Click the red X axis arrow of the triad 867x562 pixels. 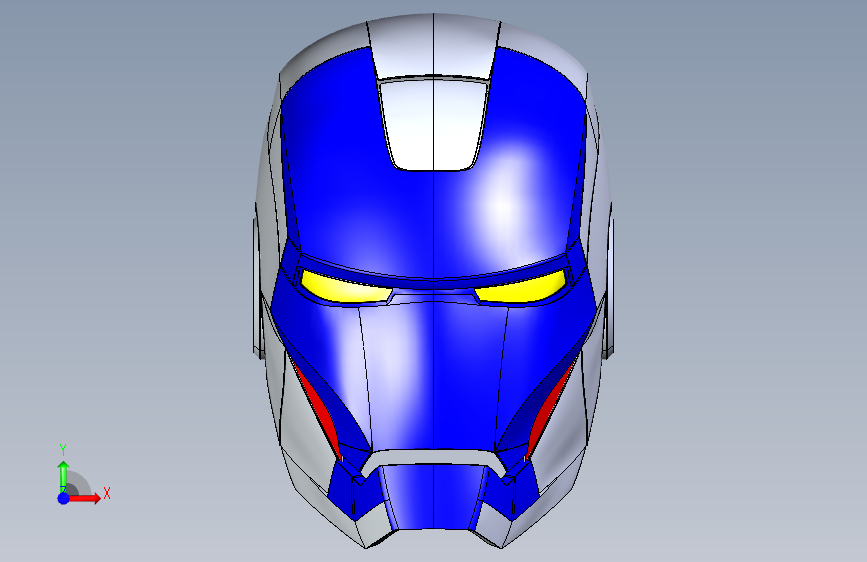[x=84, y=498]
